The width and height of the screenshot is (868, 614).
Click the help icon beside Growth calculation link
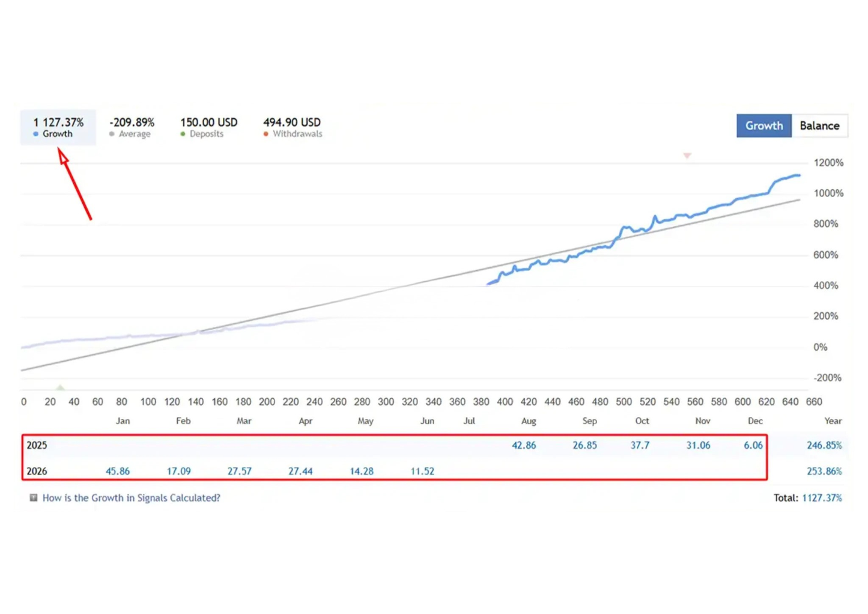(34, 497)
